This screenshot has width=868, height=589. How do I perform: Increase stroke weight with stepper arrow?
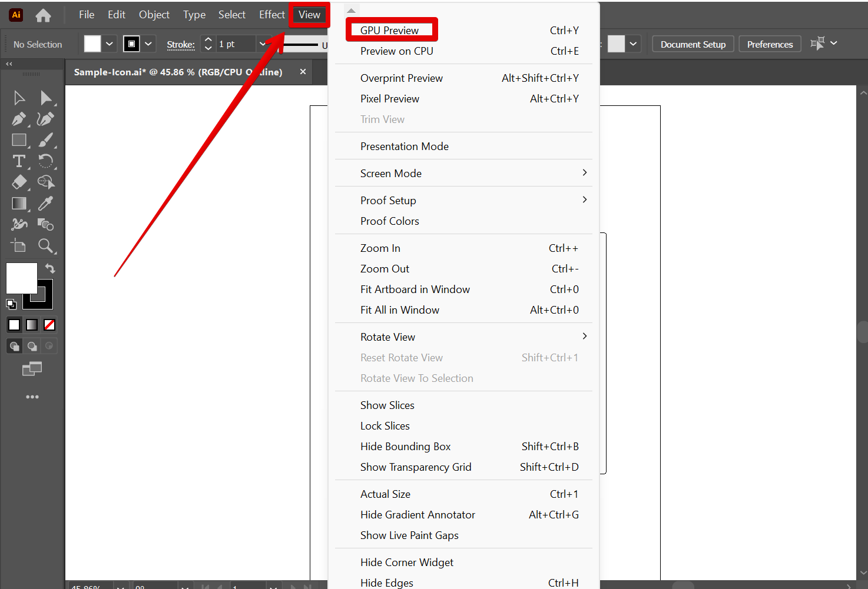tap(208, 40)
